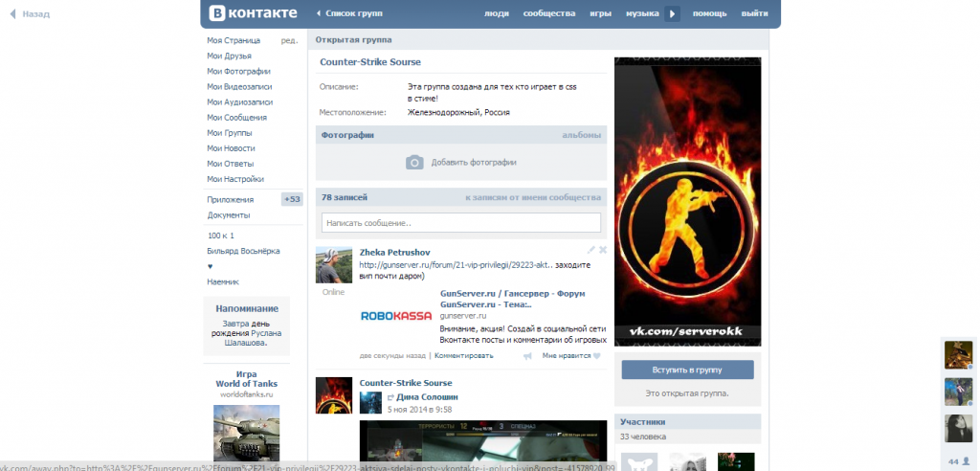980x471 pixels.
Task: Focus the Написать сообщение text field
Action: pos(461,223)
